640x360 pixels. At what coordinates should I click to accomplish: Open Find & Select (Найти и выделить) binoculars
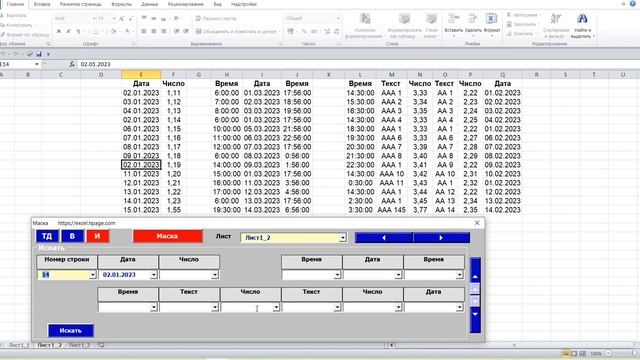pos(582,25)
